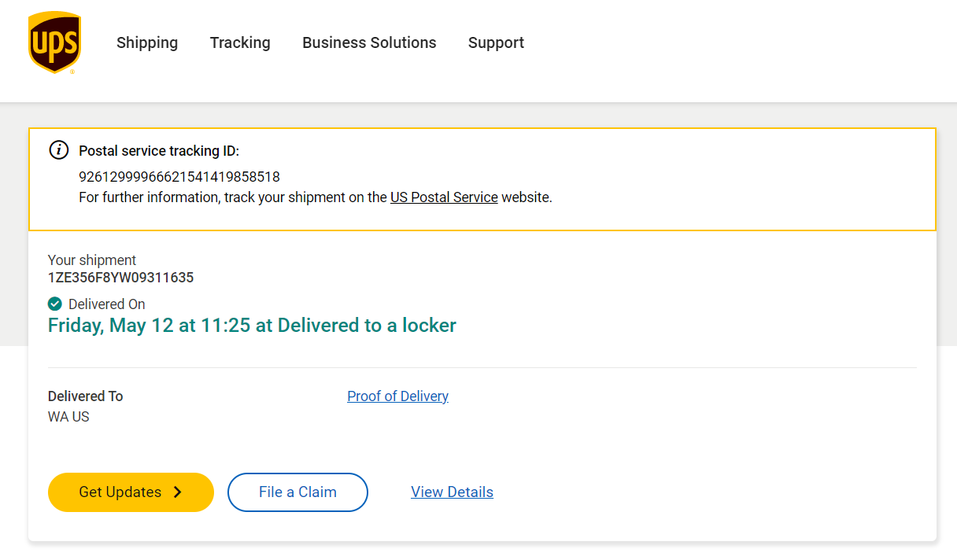Follow the US Postal Service link
Viewport: 957px width, 560px height.
tap(444, 197)
